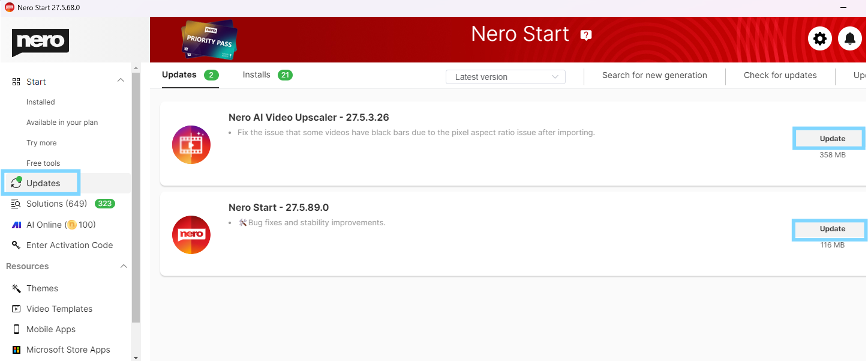
Task: Click the Nero Start - 27.5.89.0 title
Action: [278, 208]
